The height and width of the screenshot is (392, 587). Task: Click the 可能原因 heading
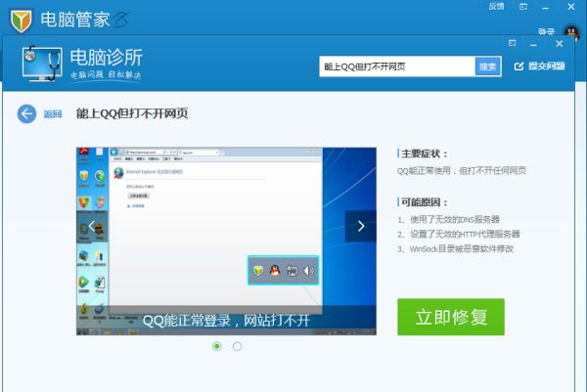425,202
